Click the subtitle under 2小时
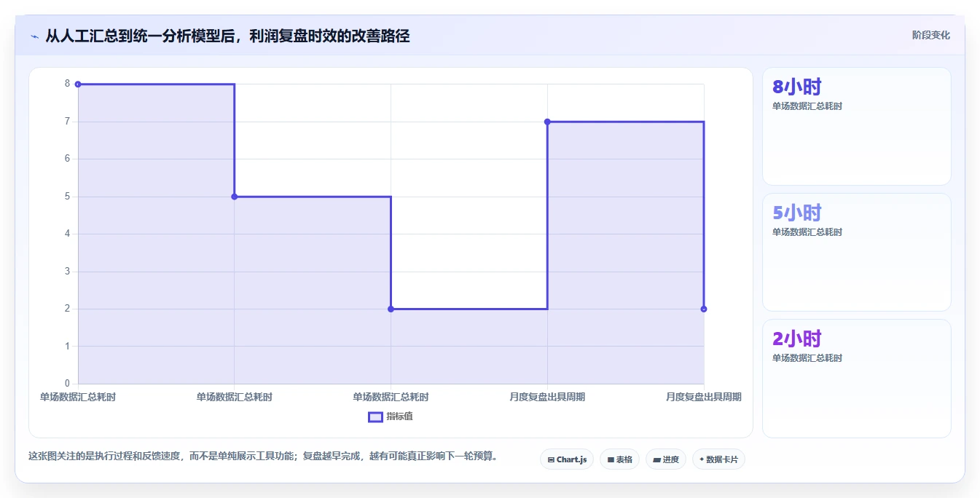The height and width of the screenshot is (498, 980). [x=807, y=358]
